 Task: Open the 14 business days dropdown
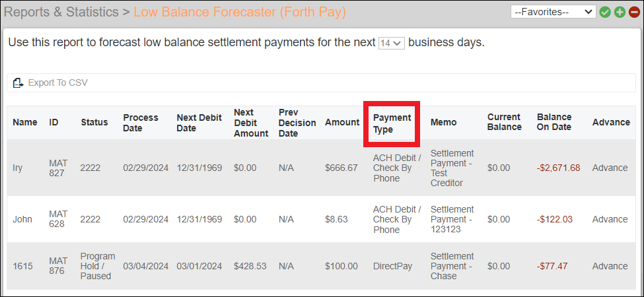coord(392,43)
